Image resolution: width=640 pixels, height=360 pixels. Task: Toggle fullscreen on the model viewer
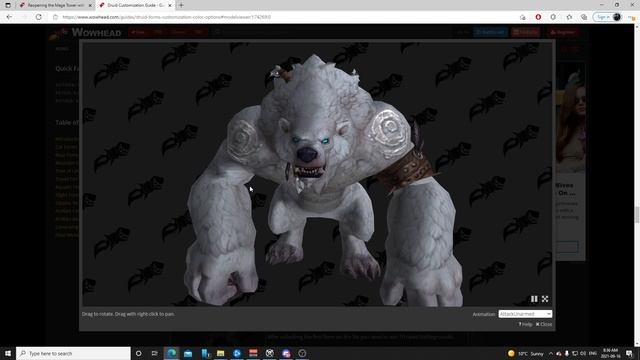click(545, 299)
